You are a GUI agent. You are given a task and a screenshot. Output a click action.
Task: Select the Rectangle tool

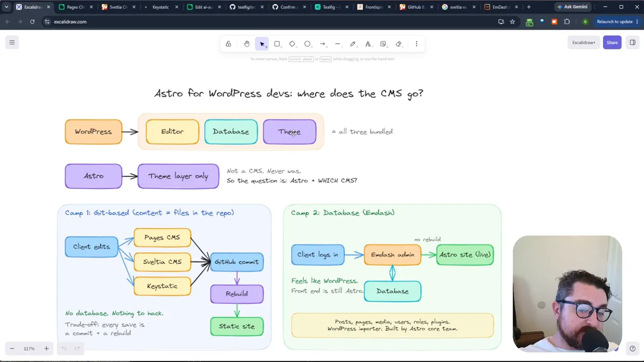277,44
